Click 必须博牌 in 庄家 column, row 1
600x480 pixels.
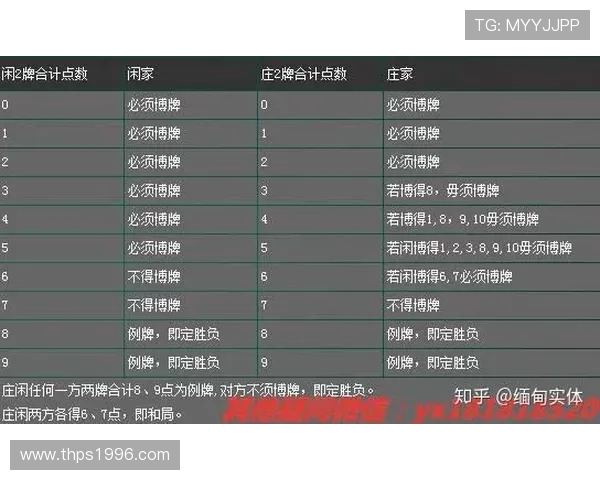413,133
